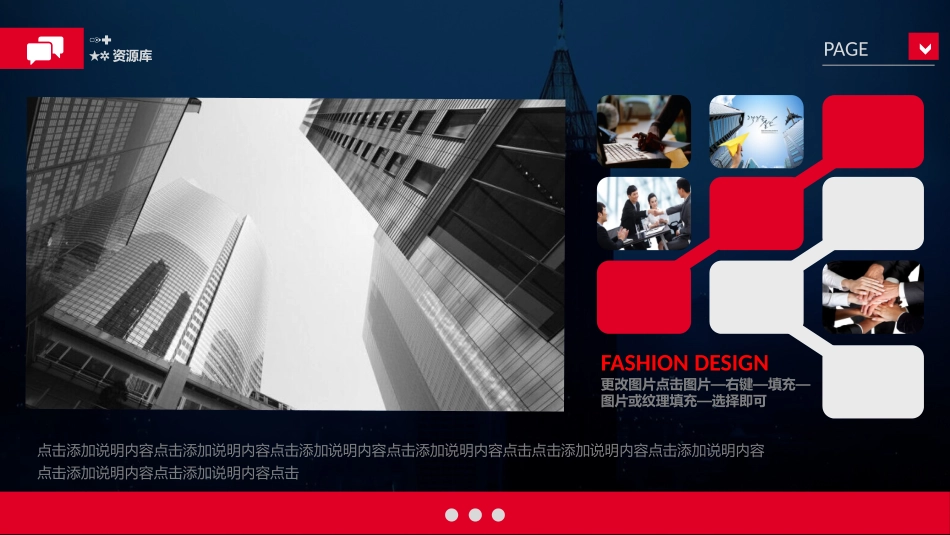Select the gray tile below the stacked hands thumbnail
Screen dimensions: 950x535
coord(872,381)
